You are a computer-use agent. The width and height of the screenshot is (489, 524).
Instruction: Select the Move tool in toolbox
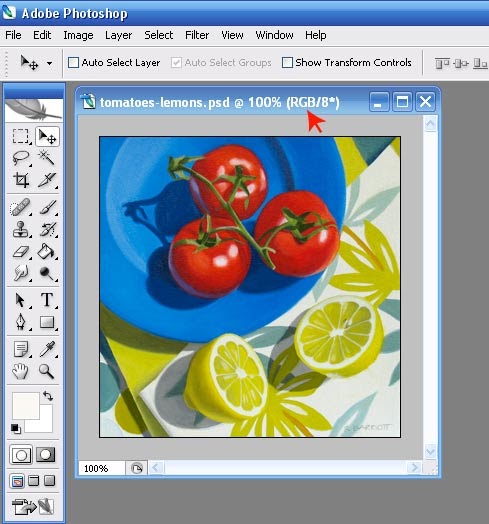coord(47,136)
